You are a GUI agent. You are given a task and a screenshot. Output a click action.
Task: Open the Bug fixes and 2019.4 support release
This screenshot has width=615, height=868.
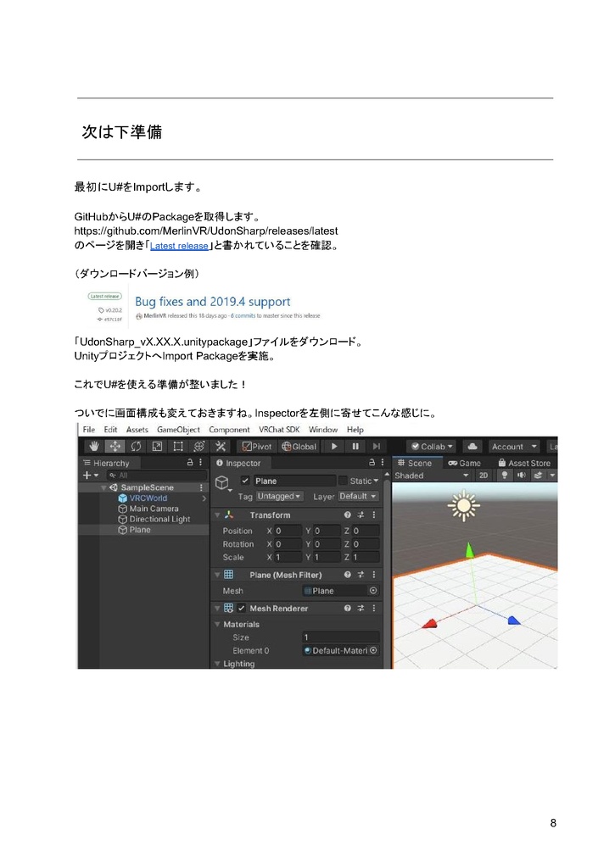pyautogui.click(x=213, y=302)
